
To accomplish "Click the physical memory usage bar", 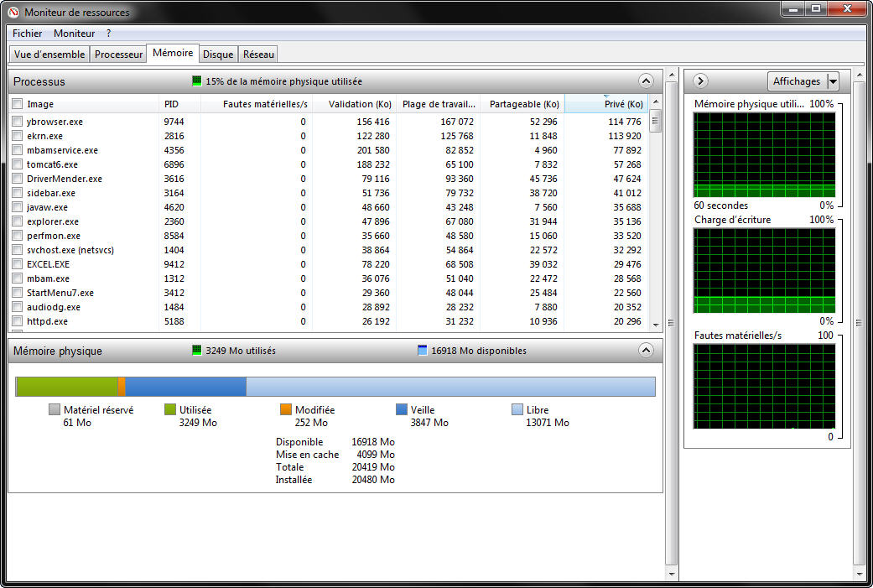I will pos(335,387).
